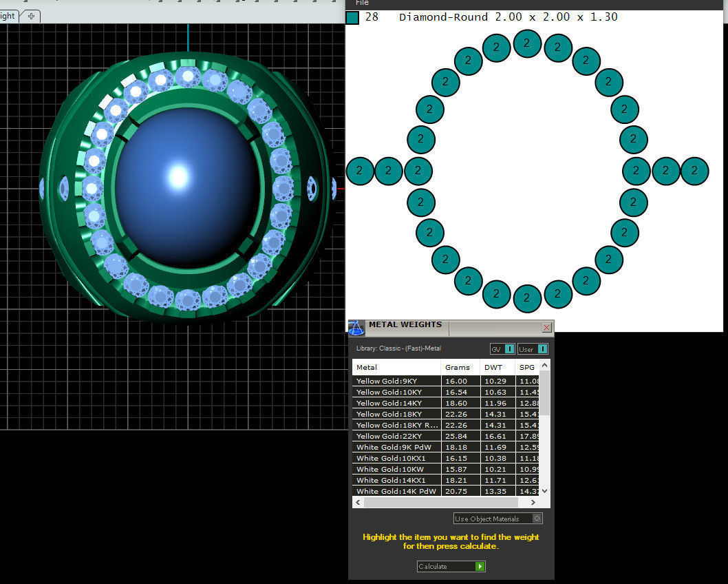Select the White Gold:10KX1 row
This screenshot has height=584, width=728.
[x=446, y=458]
